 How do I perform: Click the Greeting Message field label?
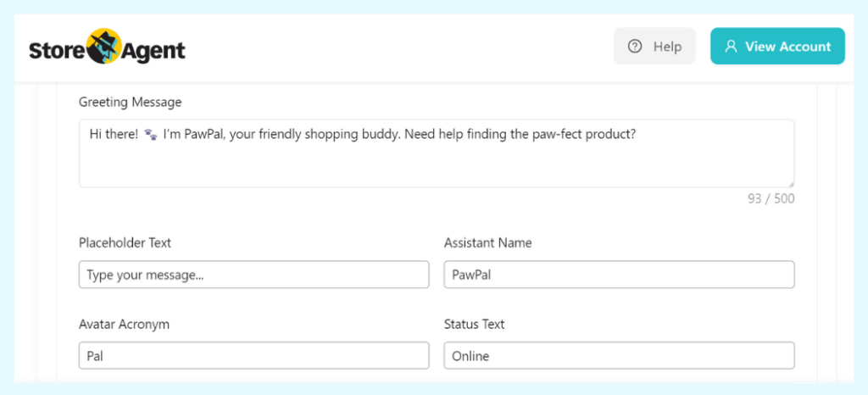pos(130,103)
